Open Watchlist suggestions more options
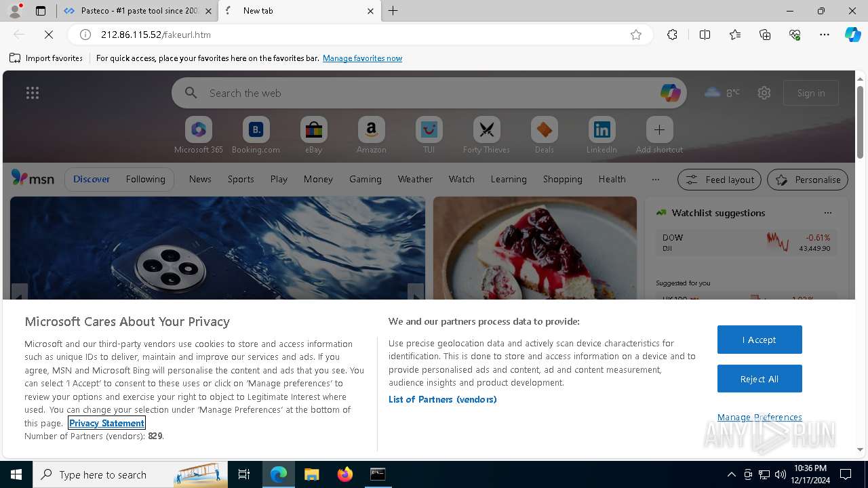This screenshot has height=488, width=868. pos(827,212)
